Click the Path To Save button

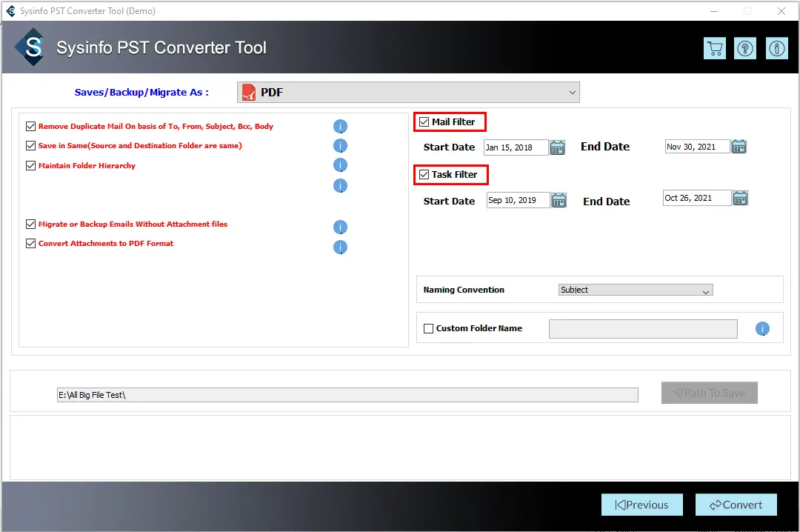[x=709, y=393]
